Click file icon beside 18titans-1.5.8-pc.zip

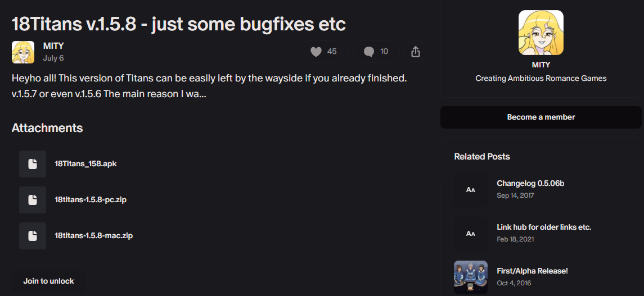[33, 200]
